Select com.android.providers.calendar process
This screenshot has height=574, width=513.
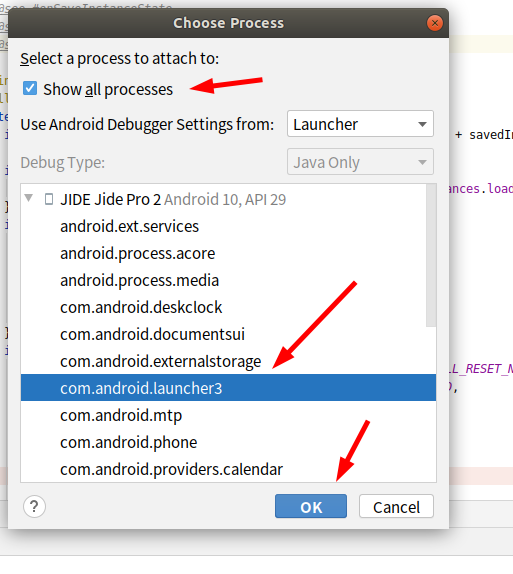point(228,469)
